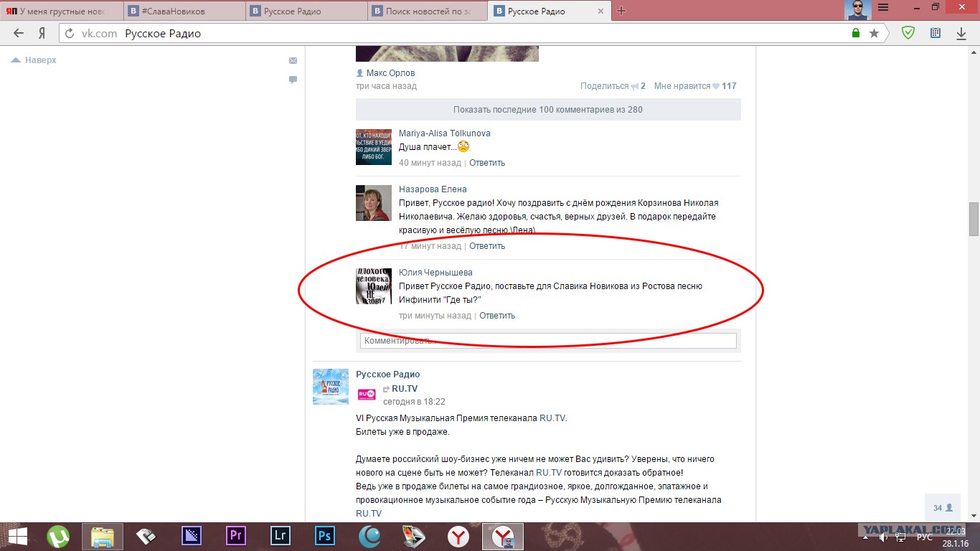
Task: Open a new tab with the plus button
Action: point(621,11)
